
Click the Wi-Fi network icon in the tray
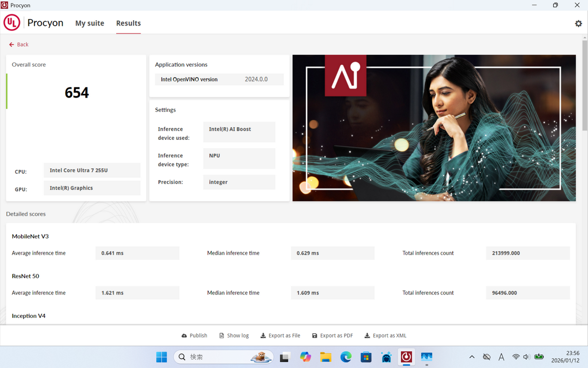point(515,357)
